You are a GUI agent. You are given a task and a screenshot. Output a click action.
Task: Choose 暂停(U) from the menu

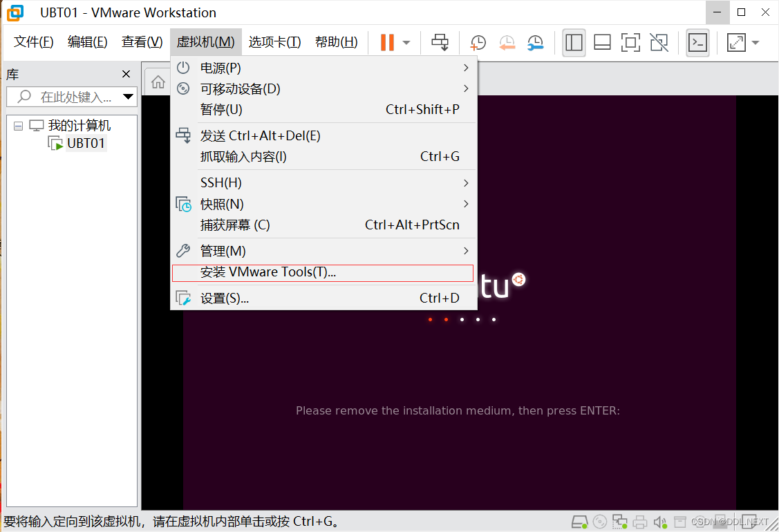pyautogui.click(x=324, y=109)
